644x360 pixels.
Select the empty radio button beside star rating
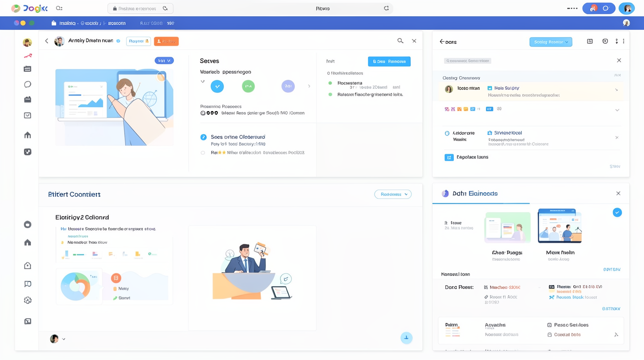203,153
